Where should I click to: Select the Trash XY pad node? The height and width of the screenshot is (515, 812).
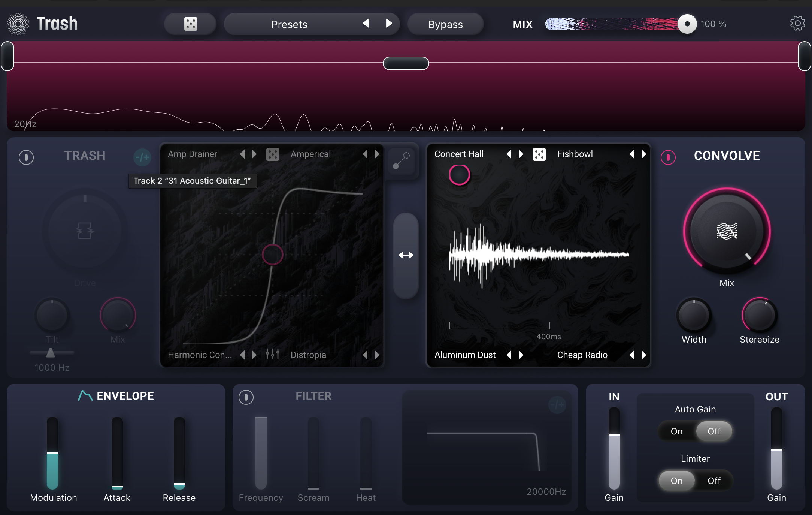(273, 255)
